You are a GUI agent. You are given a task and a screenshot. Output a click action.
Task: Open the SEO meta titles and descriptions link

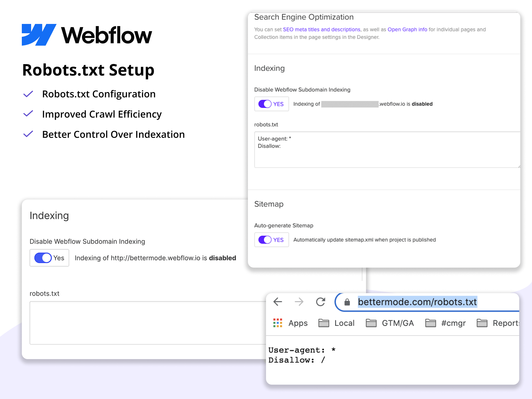(321, 30)
